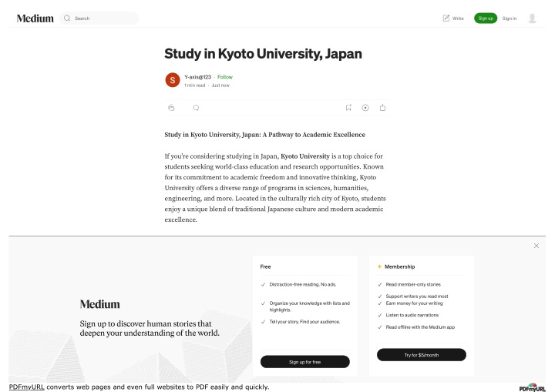Click "Tell your story. Find your audience." item
The width and height of the screenshot is (555, 392).
pos(304,322)
